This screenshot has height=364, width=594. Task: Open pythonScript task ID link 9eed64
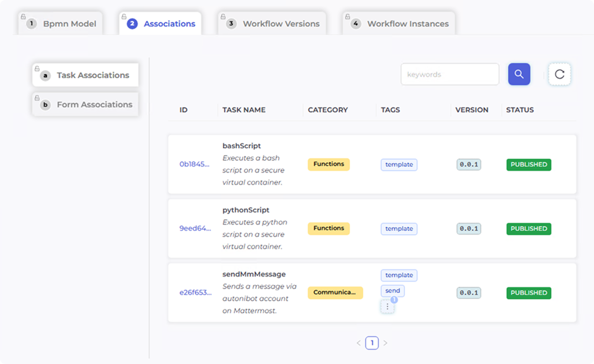pos(195,228)
